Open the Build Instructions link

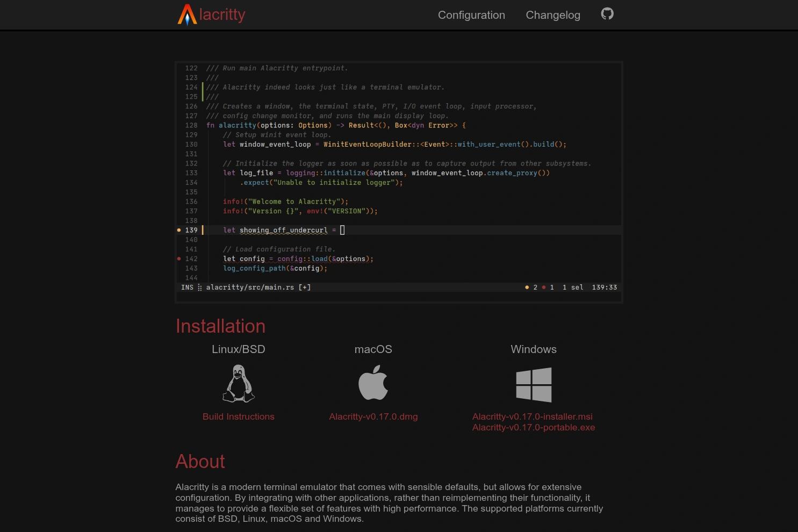click(x=239, y=416)
